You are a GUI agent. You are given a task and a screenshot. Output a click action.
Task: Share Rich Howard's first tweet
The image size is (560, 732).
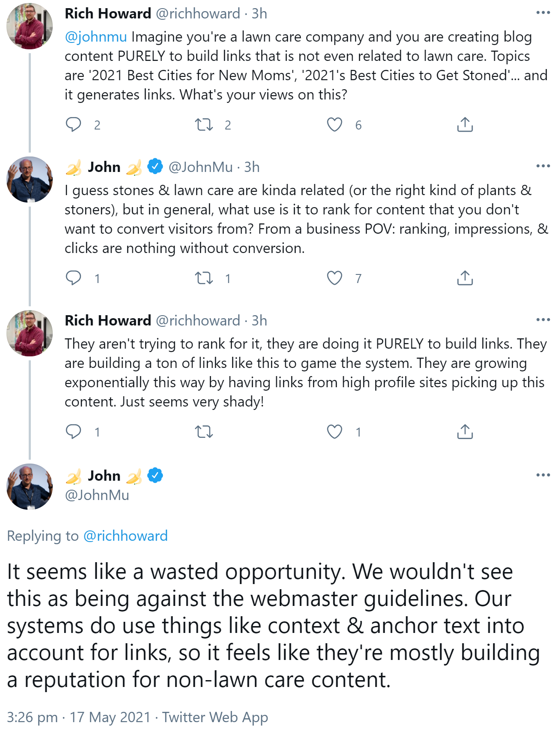(465, 124)
